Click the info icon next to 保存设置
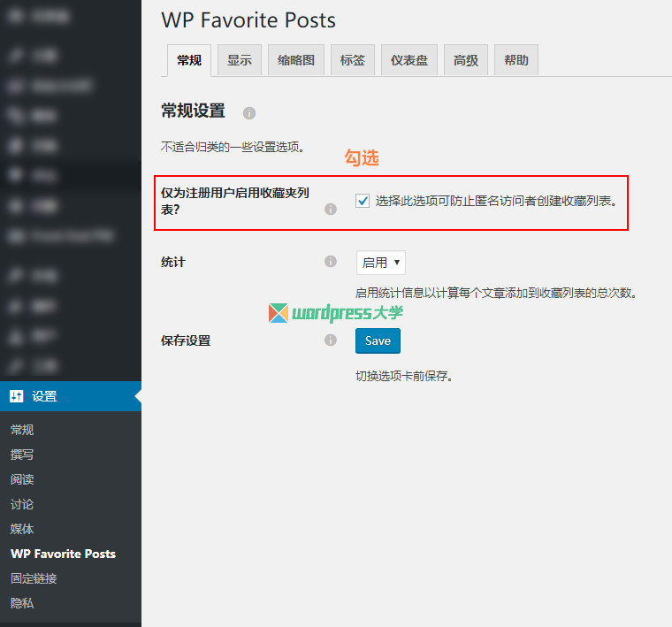The width and height of the screenshot is (672, 627). (x=330, y=340)
